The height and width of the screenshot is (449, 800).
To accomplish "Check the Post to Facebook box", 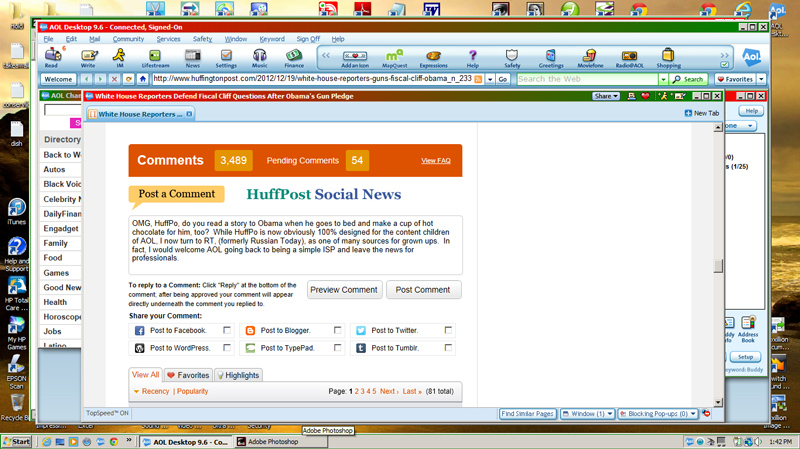I will (227, 330).
